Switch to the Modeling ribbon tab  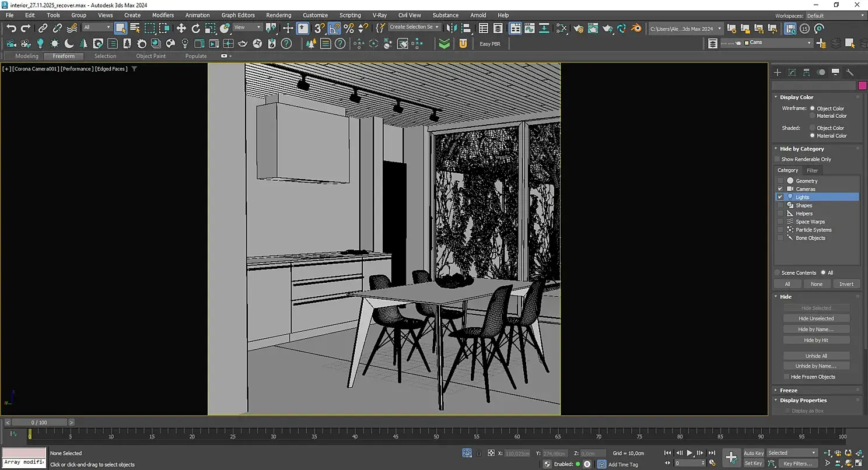pyautogui.click(x=27, y=56)
